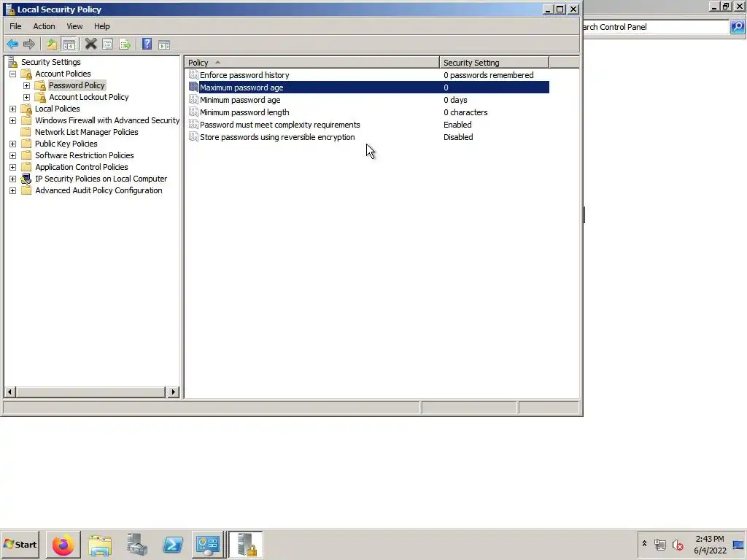This screenshot has width=747, height=560.
Task: Expand Software Restriction Policies node
Action: click(13, 156)
